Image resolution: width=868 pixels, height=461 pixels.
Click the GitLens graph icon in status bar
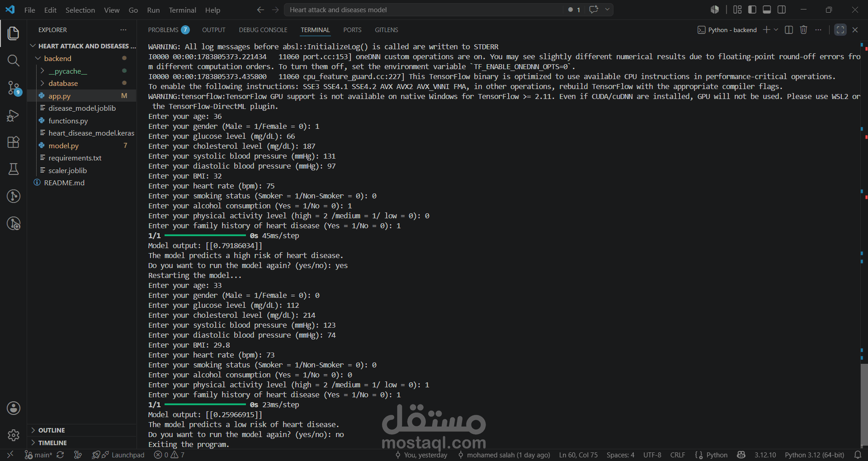78,455
